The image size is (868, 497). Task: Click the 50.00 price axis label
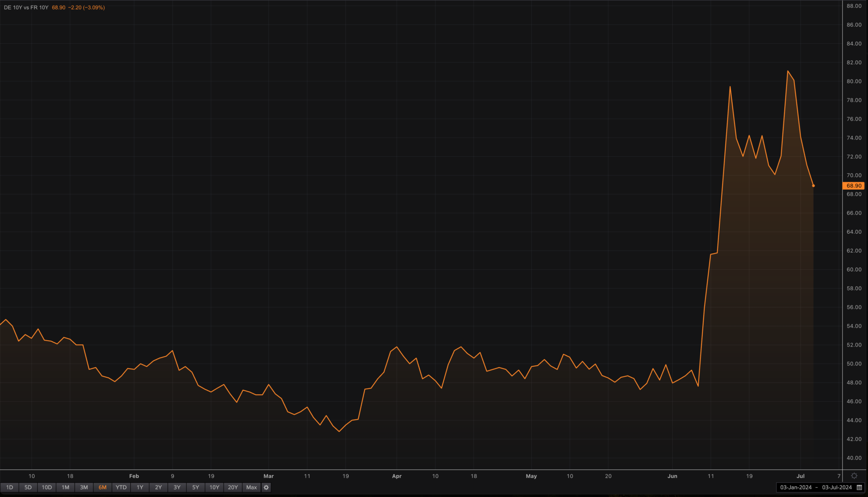pyautogui.click(x=854, y=364)
